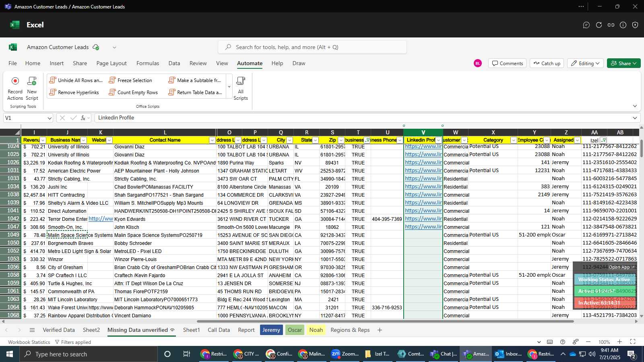This screenshot has height=362, width=644.
Task: Open the Home ribbon tab
Action: pyautogui.click(x=33, y=64)
